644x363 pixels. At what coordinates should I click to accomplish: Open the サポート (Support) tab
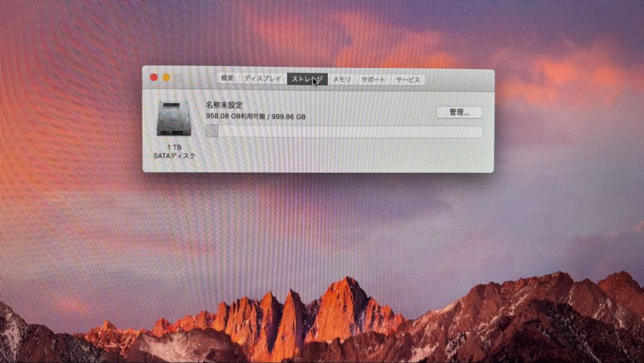coord(374,78)
